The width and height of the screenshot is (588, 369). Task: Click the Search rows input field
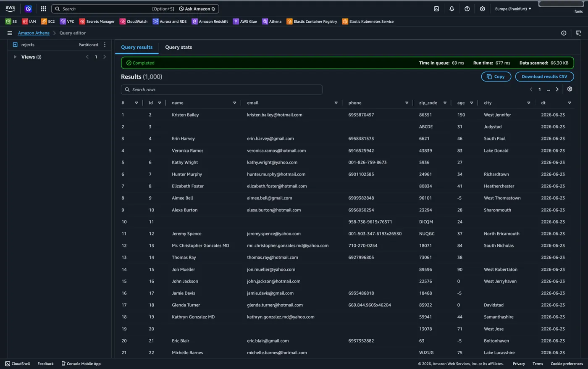pyautogui.click(x=222, y=90)
